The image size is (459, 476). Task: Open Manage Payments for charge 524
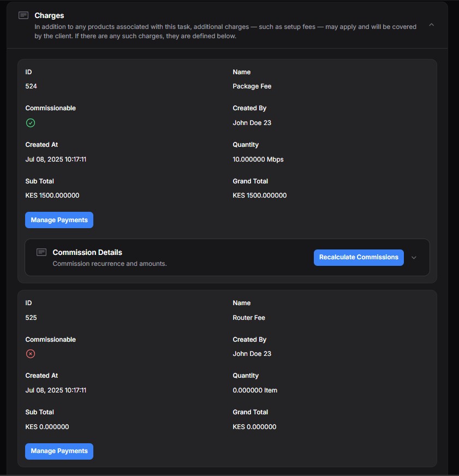click(59, 220)
